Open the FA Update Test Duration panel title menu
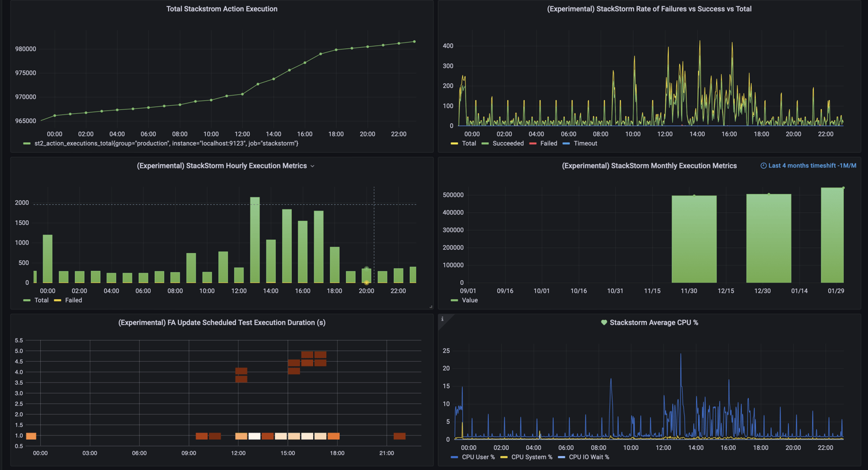Image resolution: width=868 pixels, height=470 pixels. click(221, 323)
